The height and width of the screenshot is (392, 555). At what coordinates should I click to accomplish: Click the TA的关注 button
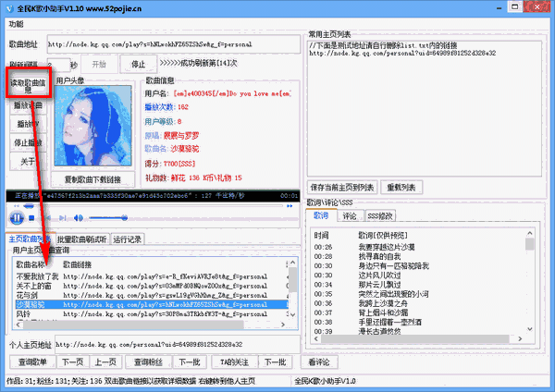click(234, 361)
